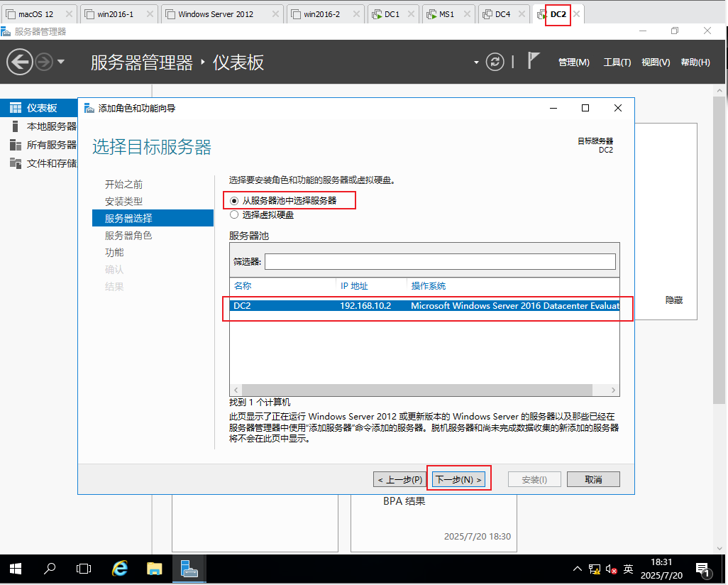Go to 服务器角色 wizard step
The width and height of the screenshot is (728, 585).
coord(128,236)
